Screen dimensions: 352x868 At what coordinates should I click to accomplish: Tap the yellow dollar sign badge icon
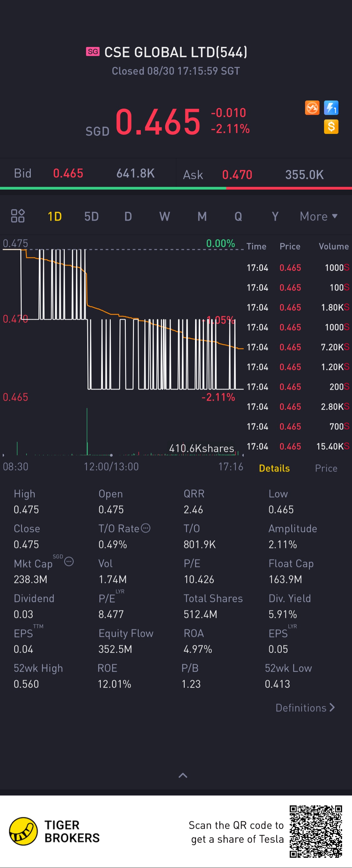tap(331, 127)
